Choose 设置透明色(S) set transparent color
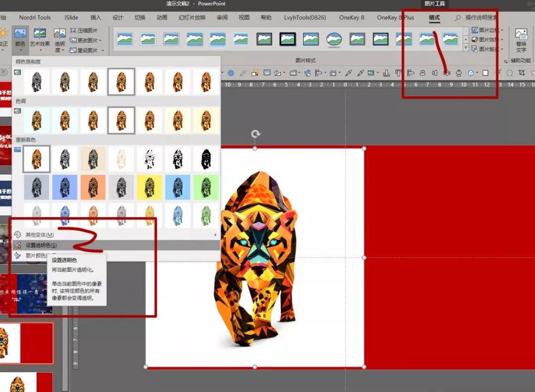The width and height of the screenshot is (535, 392). (x=116, y=245)
